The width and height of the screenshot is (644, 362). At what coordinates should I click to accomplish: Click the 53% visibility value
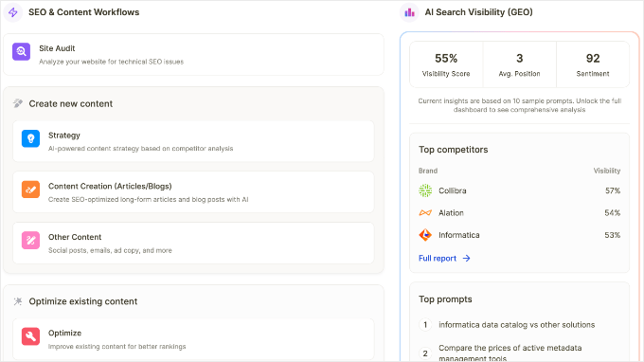click(x=613, y=235)
